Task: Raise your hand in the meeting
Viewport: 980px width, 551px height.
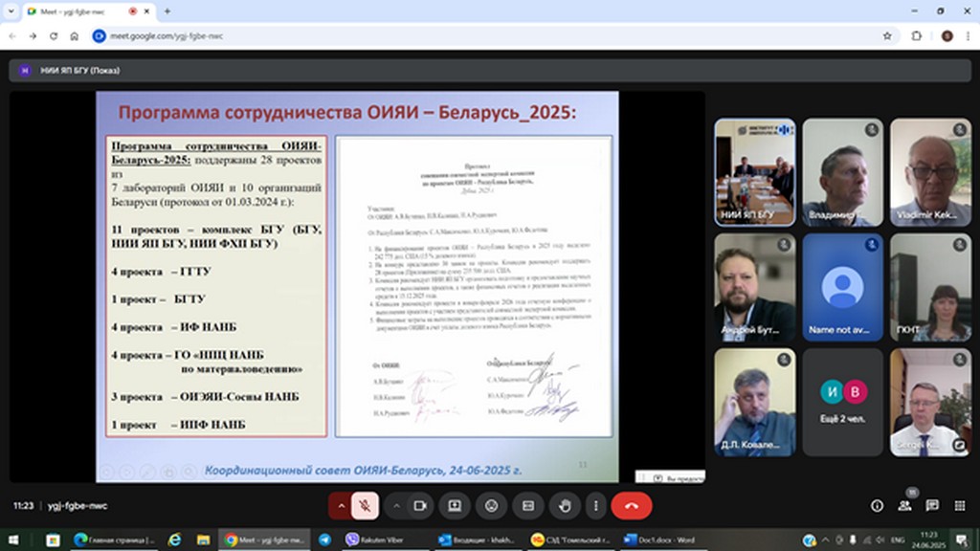Action: click(x=565, y=505)
